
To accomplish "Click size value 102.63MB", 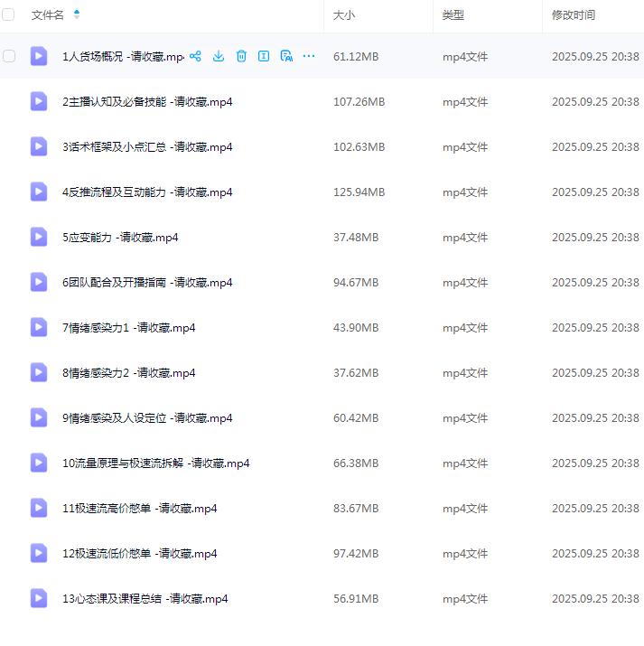I will [x=359, y=147].
